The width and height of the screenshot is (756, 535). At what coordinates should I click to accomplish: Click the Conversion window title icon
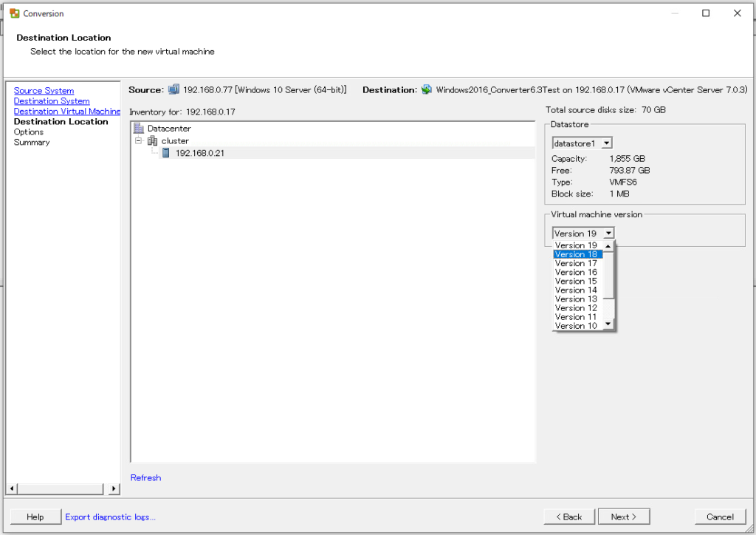coord(15,13)
